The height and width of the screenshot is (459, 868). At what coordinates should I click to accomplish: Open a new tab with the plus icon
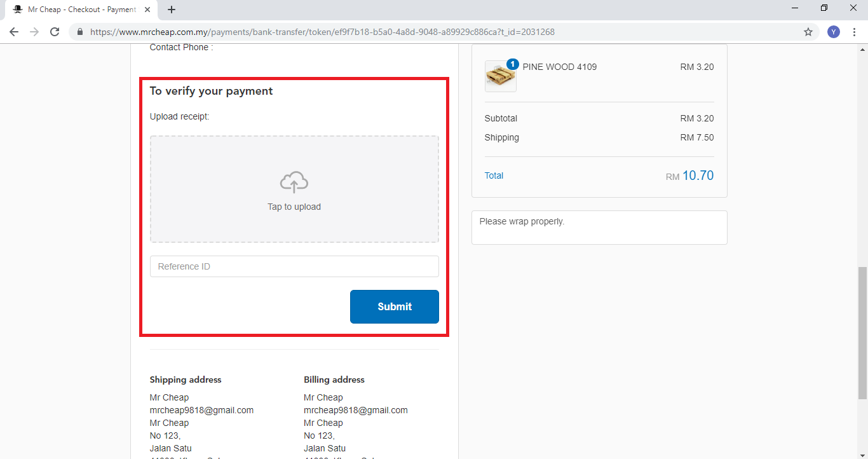click(x=172, y=10)
